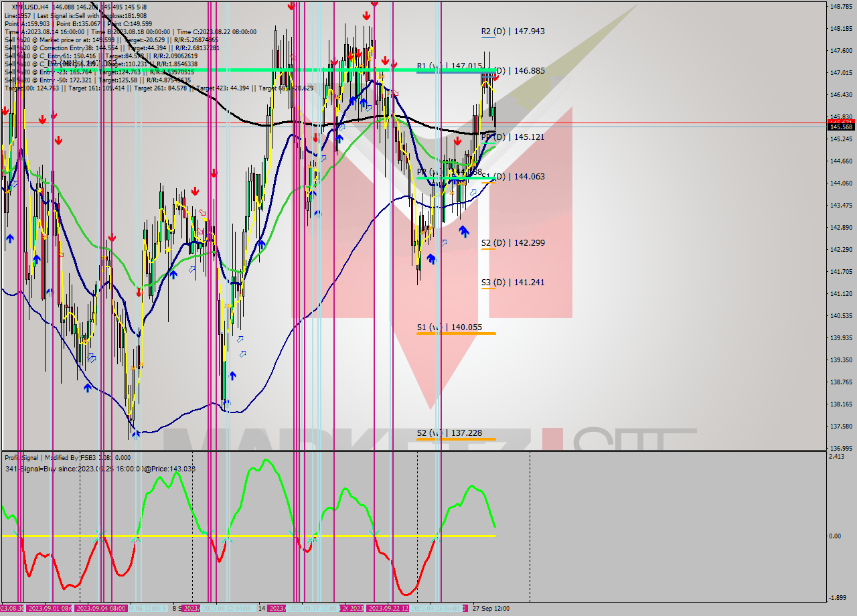Click the PP (D) | 145.121 label
Viewport: 857px width, 616px height.
pyautogui.click(x=513, y=137)
